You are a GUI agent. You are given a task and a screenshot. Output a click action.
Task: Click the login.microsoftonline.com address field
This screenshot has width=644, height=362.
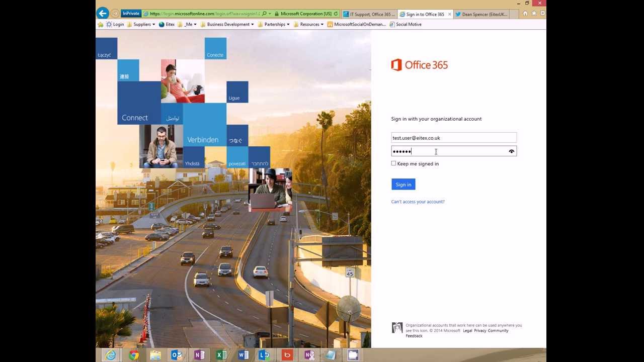coord(205,14)
